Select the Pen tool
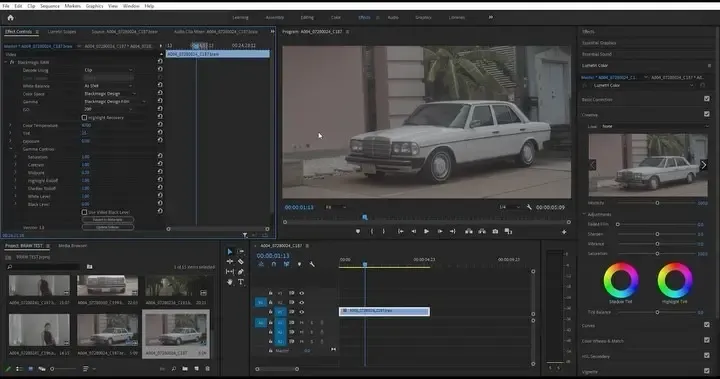 (x=241, y=272)
